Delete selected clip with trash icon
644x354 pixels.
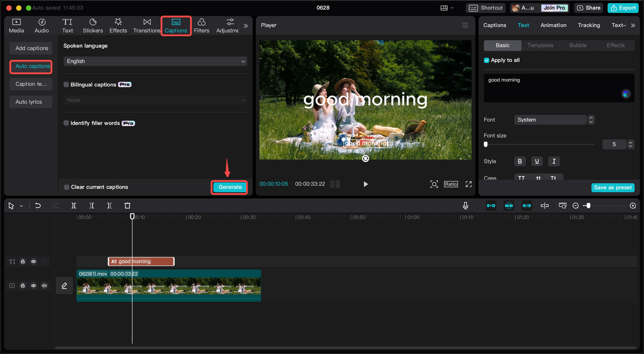[127, 206]
